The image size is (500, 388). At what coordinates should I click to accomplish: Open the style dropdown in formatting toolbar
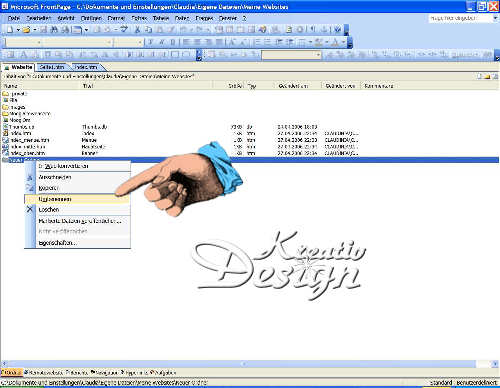[39, 43]
